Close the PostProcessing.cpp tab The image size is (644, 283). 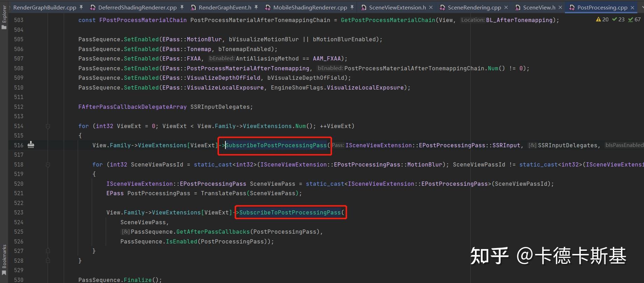(x=632, y=7)
